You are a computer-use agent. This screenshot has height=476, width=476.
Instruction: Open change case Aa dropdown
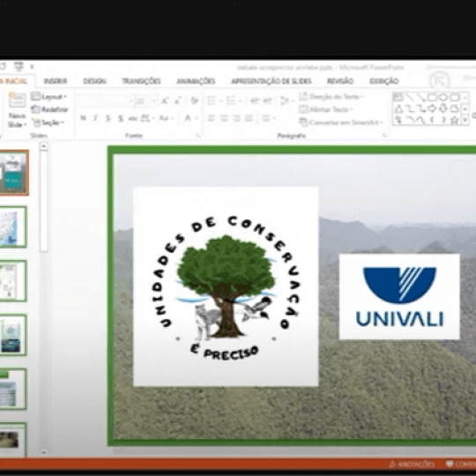[166, 118]
